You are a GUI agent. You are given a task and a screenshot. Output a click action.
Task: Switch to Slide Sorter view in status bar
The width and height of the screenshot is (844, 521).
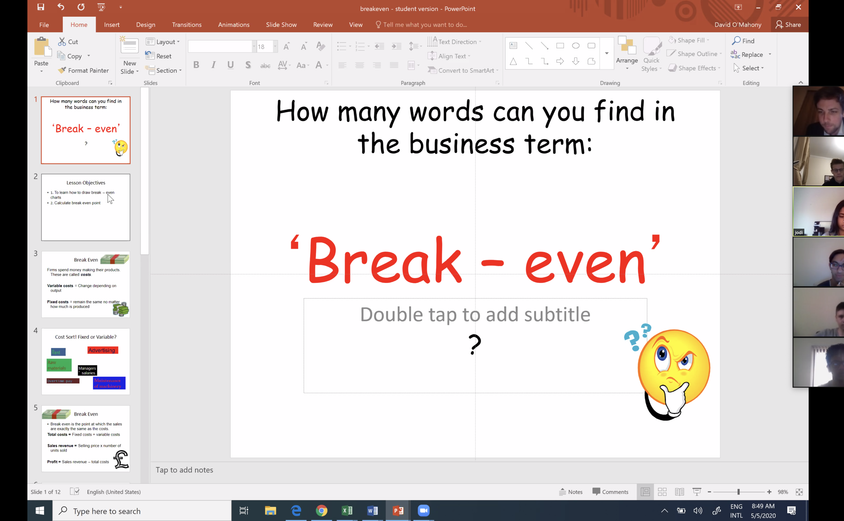[x=662, y=492]
